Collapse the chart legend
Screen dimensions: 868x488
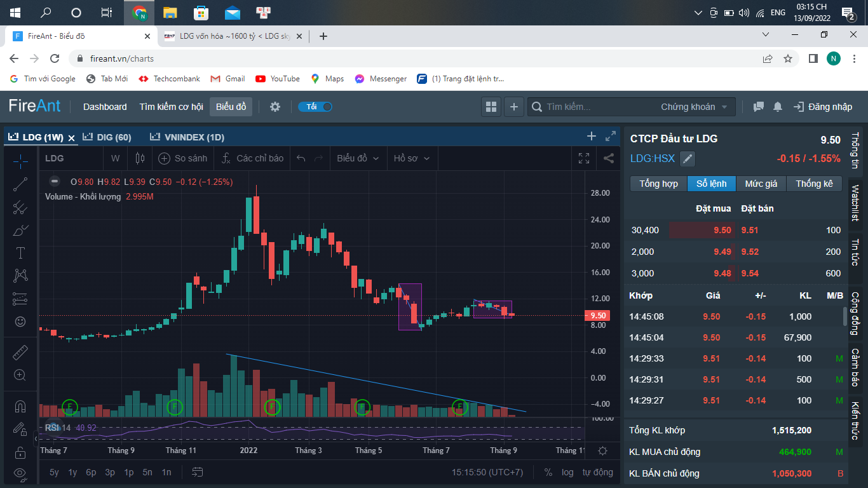[x=55, y=181]
